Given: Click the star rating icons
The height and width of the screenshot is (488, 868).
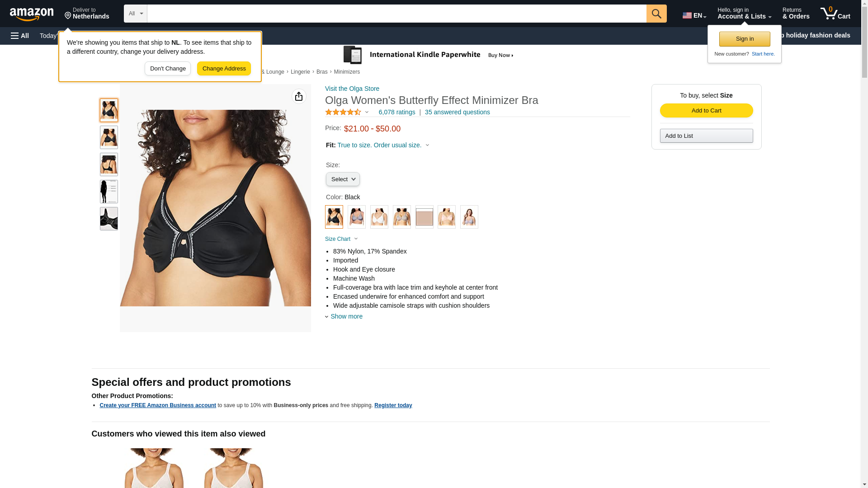Looking at the screenshot, I should click(x=343, y=112).
